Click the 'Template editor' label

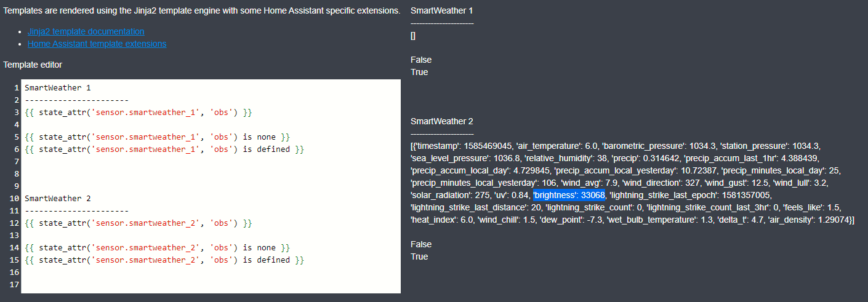click(x=33, y=65)
